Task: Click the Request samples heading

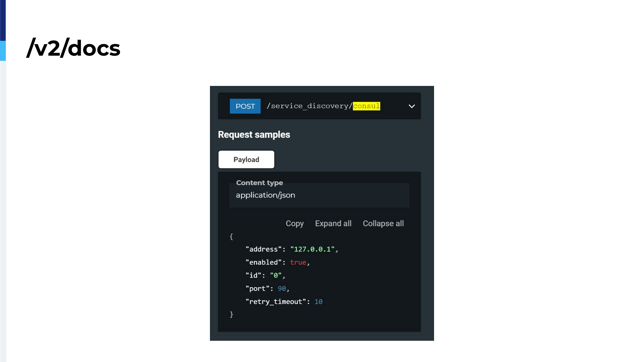Action: 254,135
